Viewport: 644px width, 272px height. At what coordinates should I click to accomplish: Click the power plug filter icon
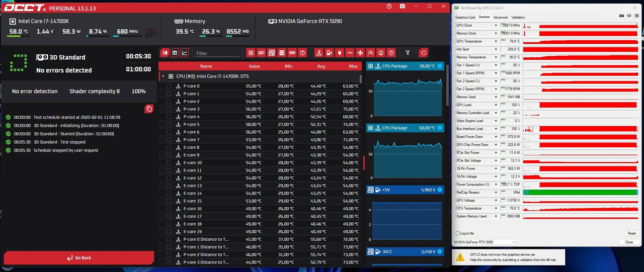[339, 53]
